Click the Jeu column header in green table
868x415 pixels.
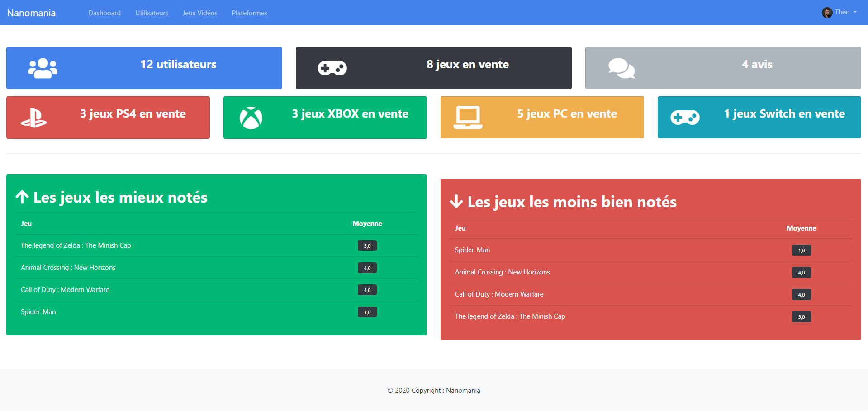point(26,224)
